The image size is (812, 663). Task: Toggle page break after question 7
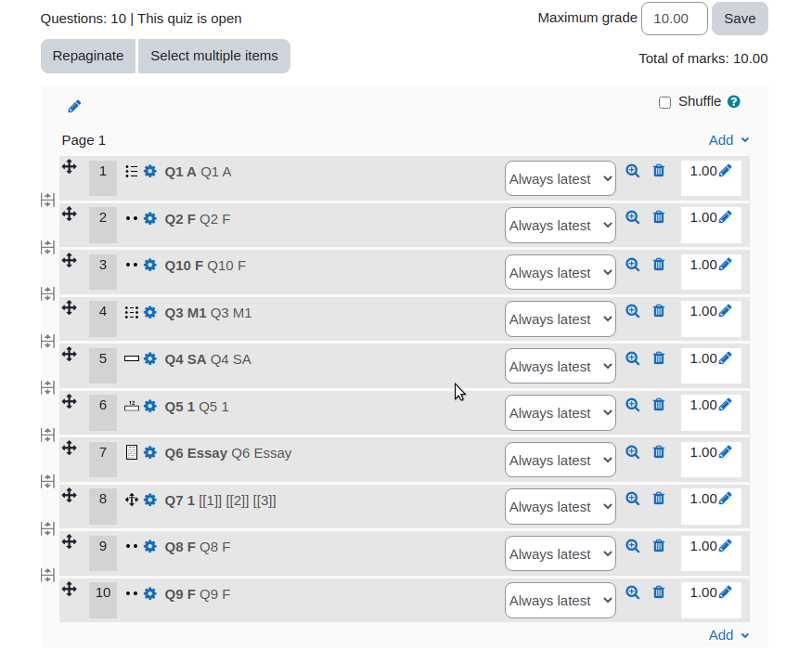point(47,482)
